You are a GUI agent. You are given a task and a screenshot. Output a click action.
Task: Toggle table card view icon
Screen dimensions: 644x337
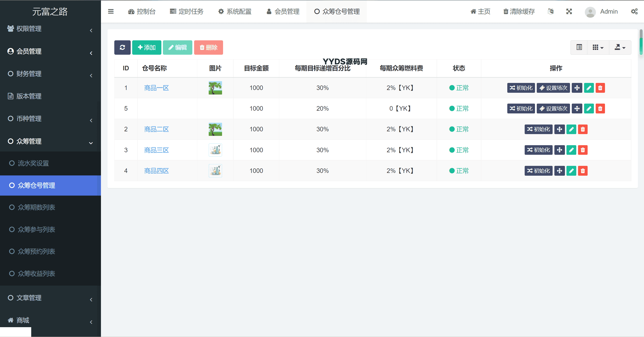(x=579, y=47)
